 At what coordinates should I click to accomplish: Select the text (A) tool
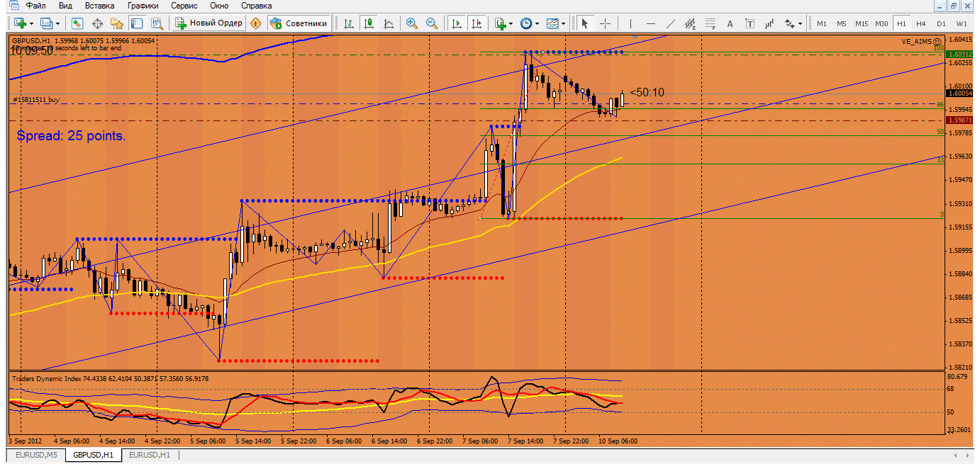click(x=730, y=23)
